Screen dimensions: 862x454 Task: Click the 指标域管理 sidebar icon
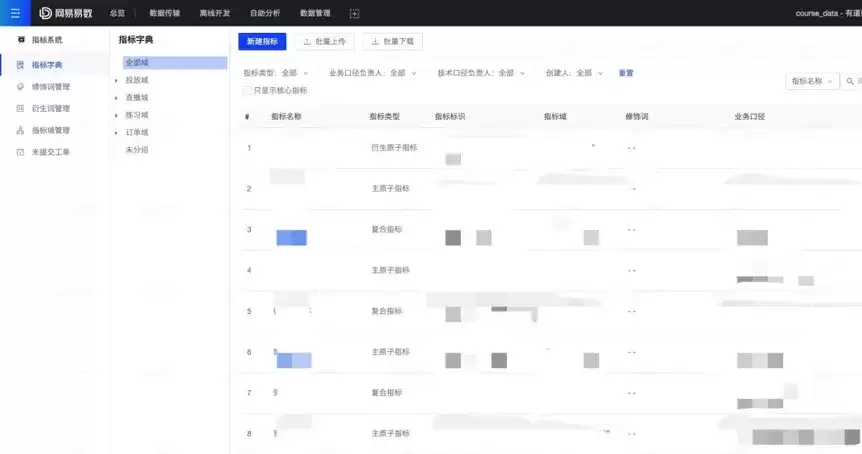coord(20,130)
